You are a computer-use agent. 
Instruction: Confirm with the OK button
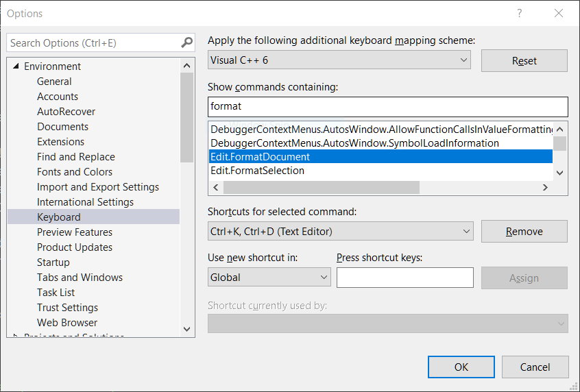[461, 367]
